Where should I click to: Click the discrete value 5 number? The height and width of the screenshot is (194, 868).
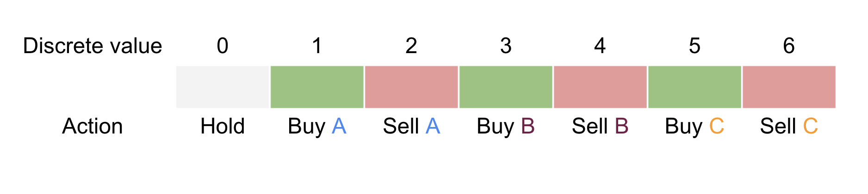click(x=694, y=46)
